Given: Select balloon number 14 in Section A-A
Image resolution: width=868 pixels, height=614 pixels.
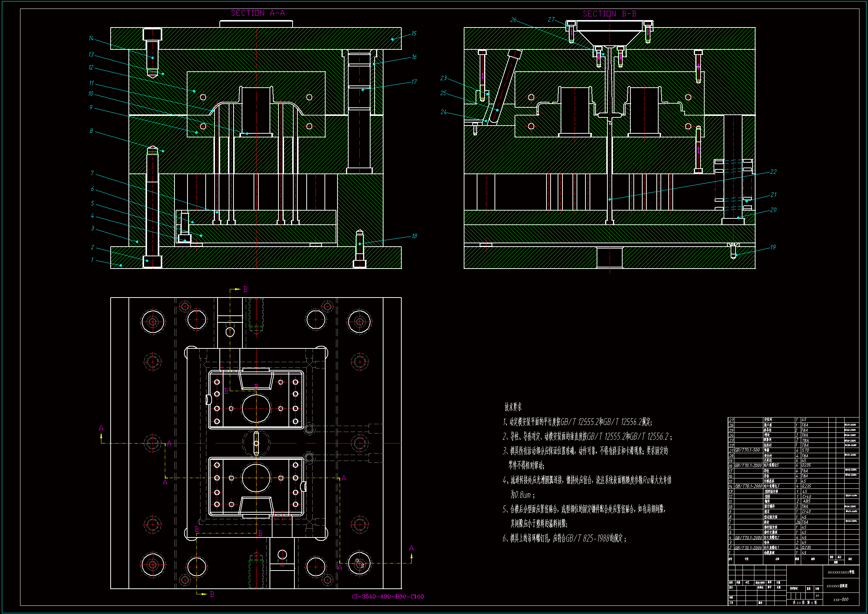Looking at the screenshot, I should coord(91,39).
